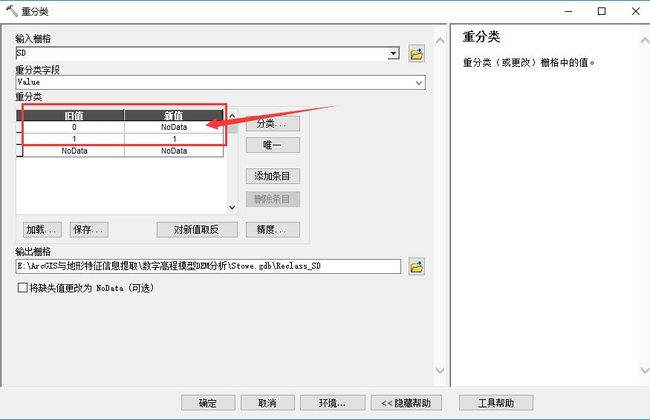The width and height of the screenshot is (650, 420).
Task: Click the 加载... (Load) button
Action: pos(42,229)
